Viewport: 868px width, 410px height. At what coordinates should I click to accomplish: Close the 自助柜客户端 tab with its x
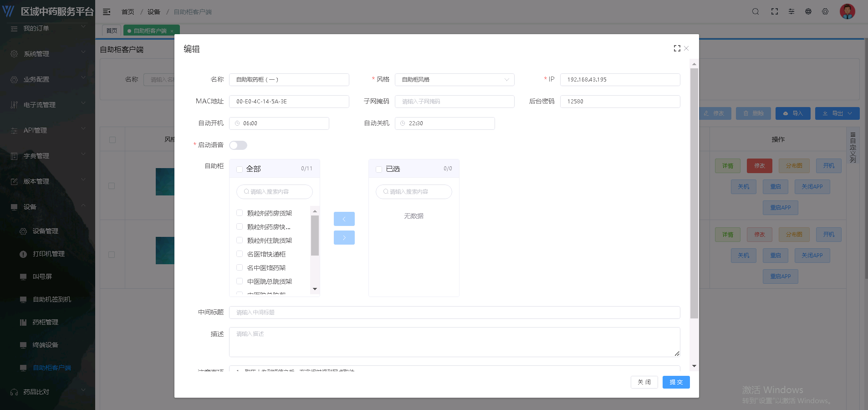172,31
